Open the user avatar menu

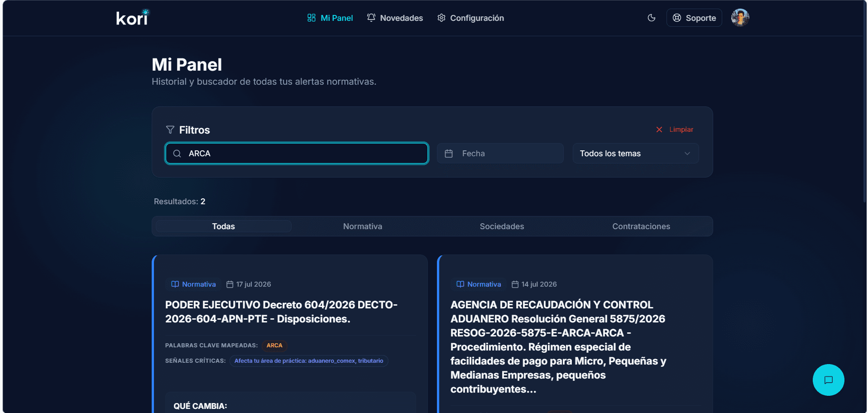coord(740,18)
